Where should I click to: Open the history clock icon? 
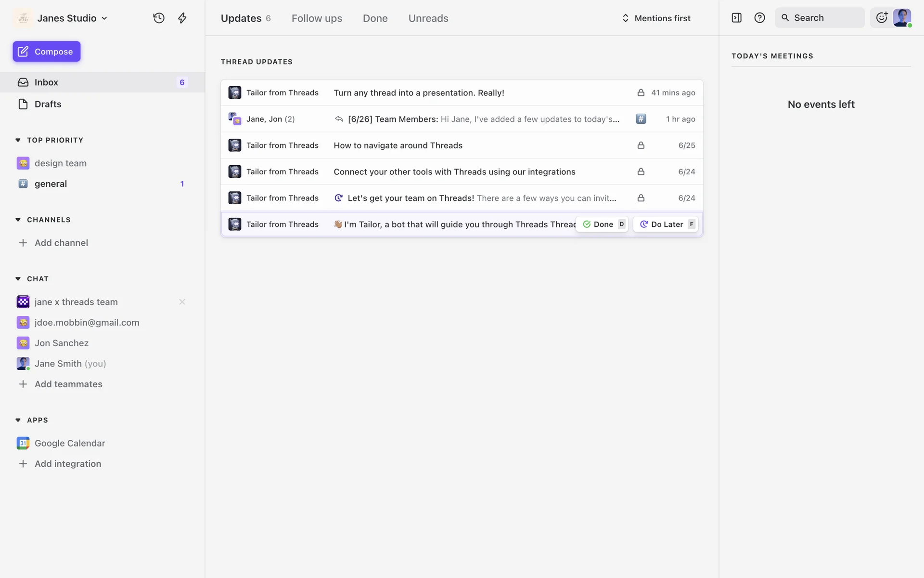click(159, 18)
